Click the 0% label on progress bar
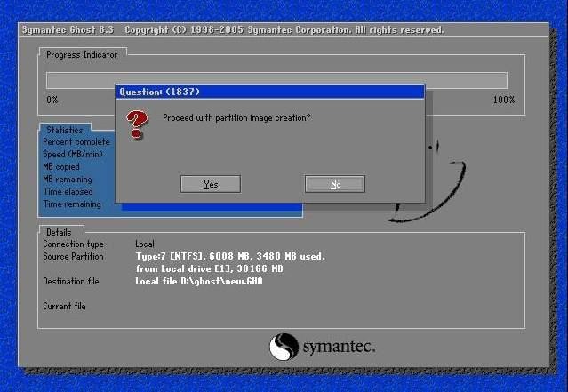Viewport: 568px width, 392px height. click(x=52, y=100)
